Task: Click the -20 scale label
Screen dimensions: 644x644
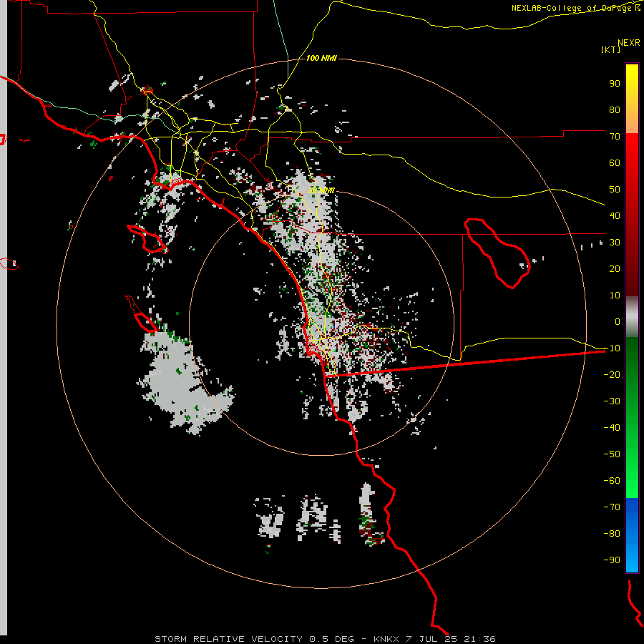Action: click(612, 374)
